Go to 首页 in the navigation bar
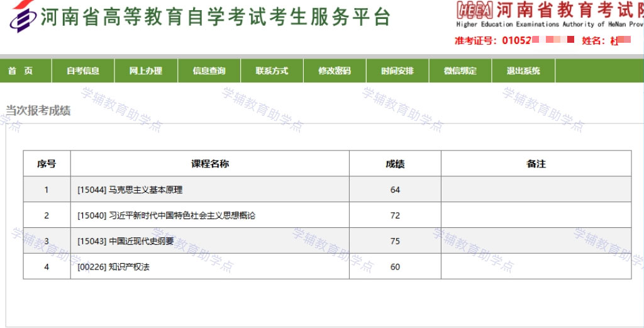Viewport: 644px width, 328px height. [x=21, y=71]
